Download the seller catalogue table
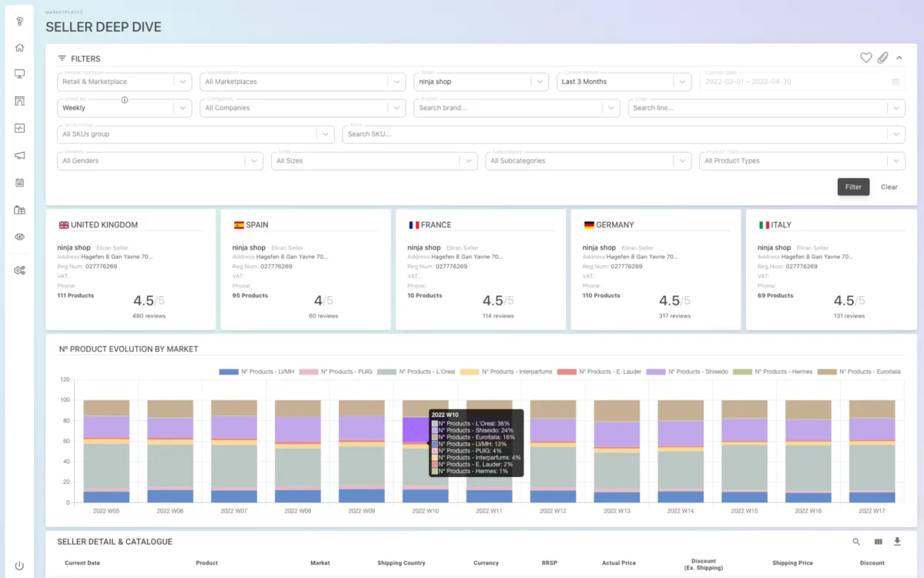The width and height of the screenshot is (924, 578). pos(897,542)
